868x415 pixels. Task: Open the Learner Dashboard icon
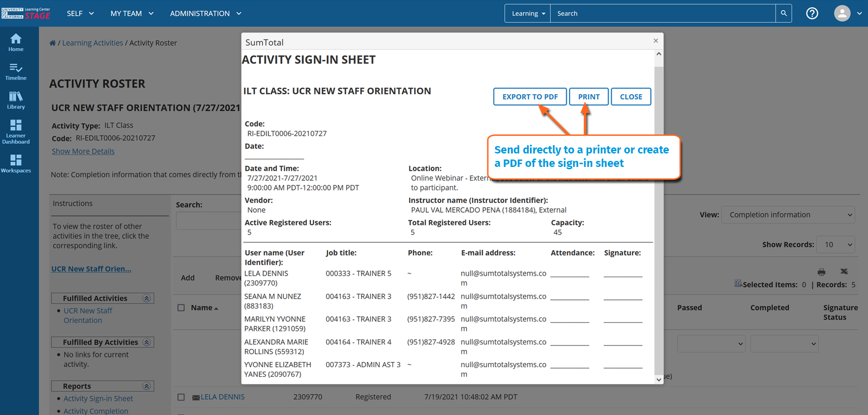16,131
